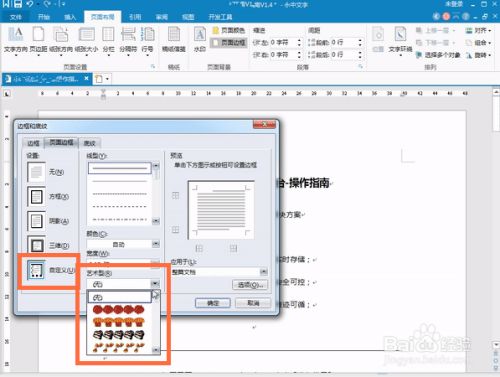
Task: Toggle the bottom border button in preview
Action: [175, 230]
